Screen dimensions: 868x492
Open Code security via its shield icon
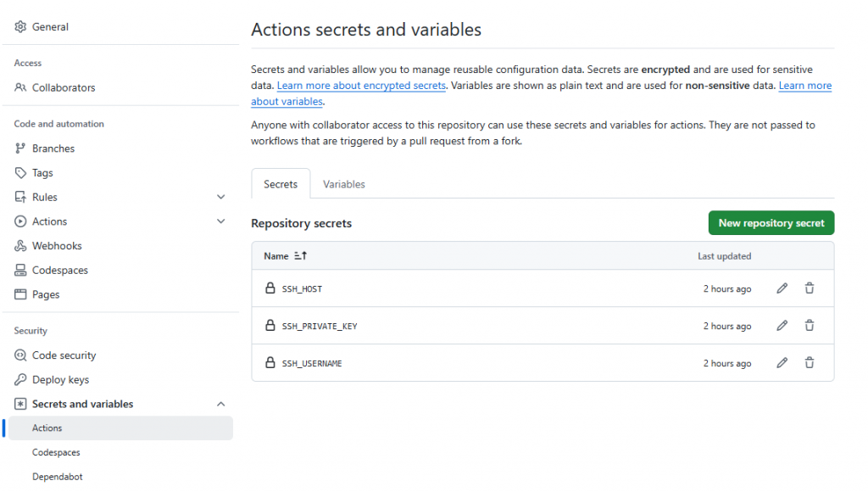tap(18, 355)
